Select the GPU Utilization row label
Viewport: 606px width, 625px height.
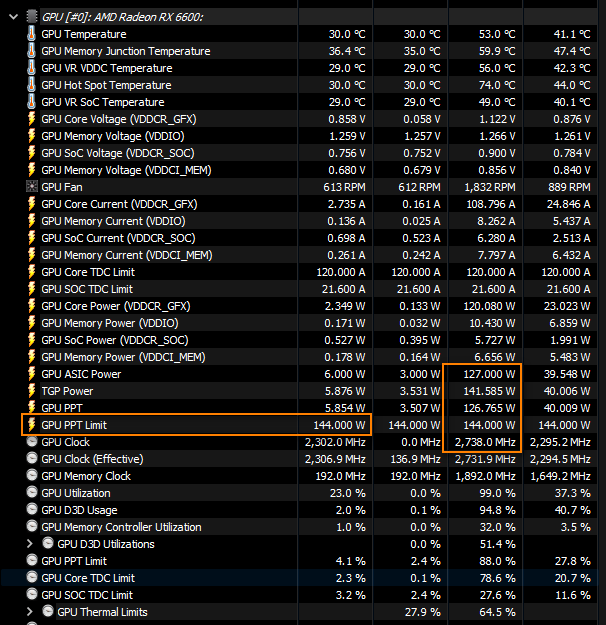[76, 493]
